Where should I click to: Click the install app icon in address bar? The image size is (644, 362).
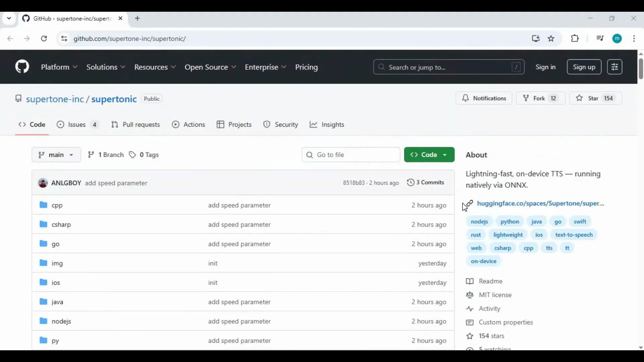coord(536,39)
